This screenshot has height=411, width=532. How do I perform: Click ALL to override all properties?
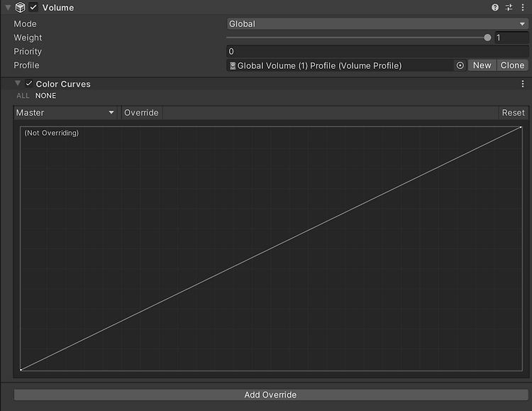(x=23, y=96)
